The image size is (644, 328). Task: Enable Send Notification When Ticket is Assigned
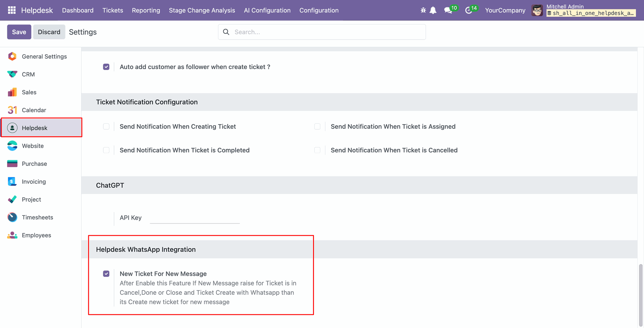(x=317, y=126)
